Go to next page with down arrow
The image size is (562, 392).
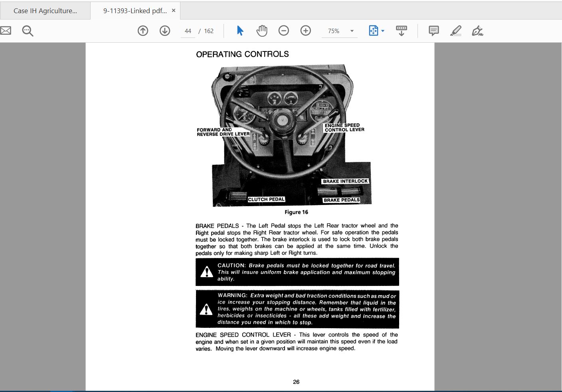click(164, 30)
